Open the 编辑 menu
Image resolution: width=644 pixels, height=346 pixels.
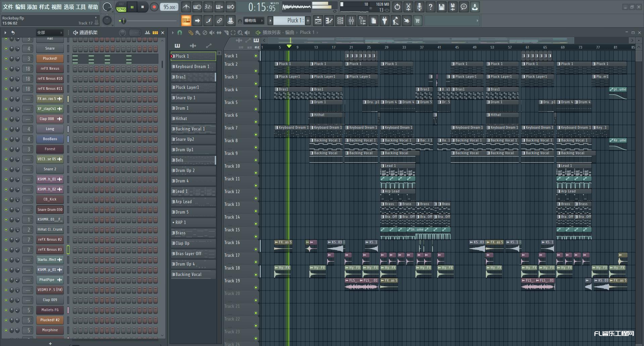click(x=20, y=7)
